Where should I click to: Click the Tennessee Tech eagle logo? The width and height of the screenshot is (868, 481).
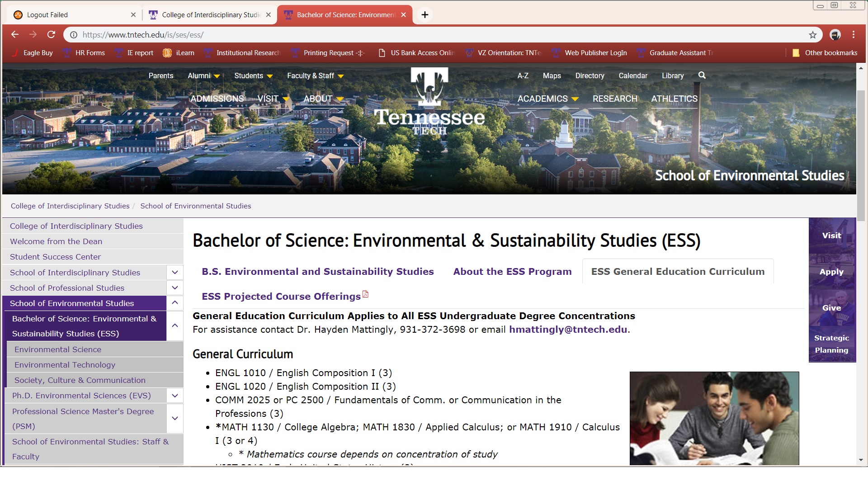429,99
